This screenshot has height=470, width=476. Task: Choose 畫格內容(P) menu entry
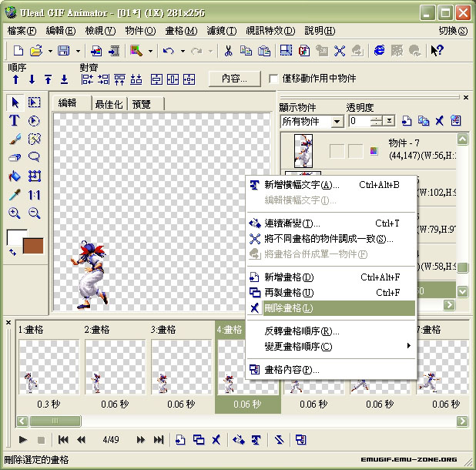click(x=331, y=370)
